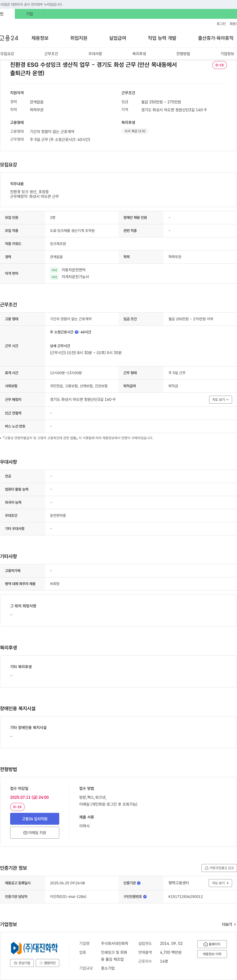Open the 주 소정근로시간 help tooltip icon
Screen dimensions: 237x980
pos(76,332)
